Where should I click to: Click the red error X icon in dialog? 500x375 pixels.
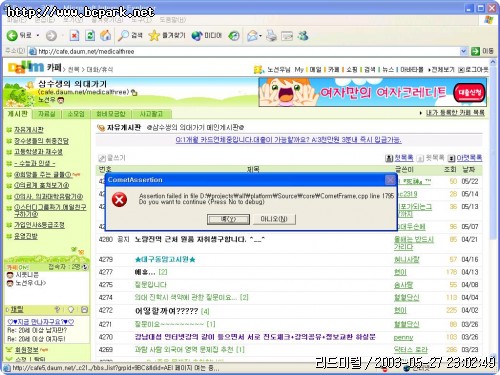point(119,200)
